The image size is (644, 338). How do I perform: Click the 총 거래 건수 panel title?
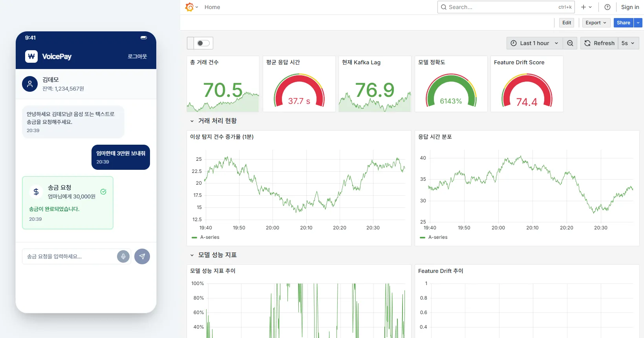(204, 62)
